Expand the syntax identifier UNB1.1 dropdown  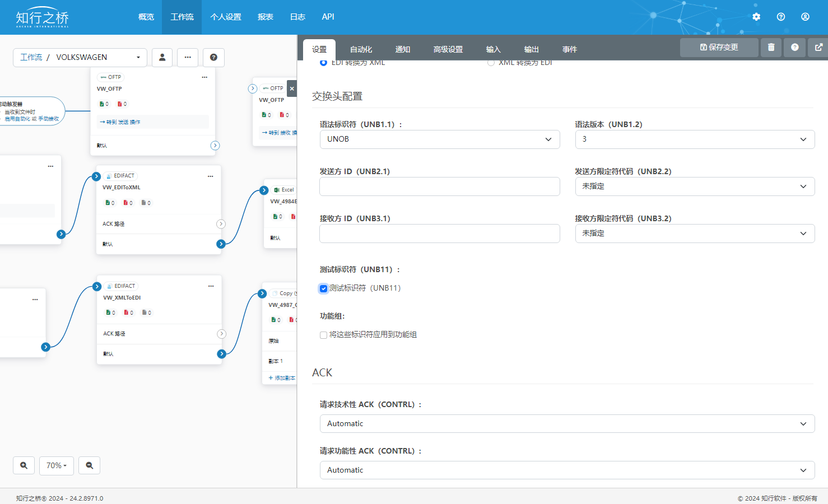[x=439, y=139]
